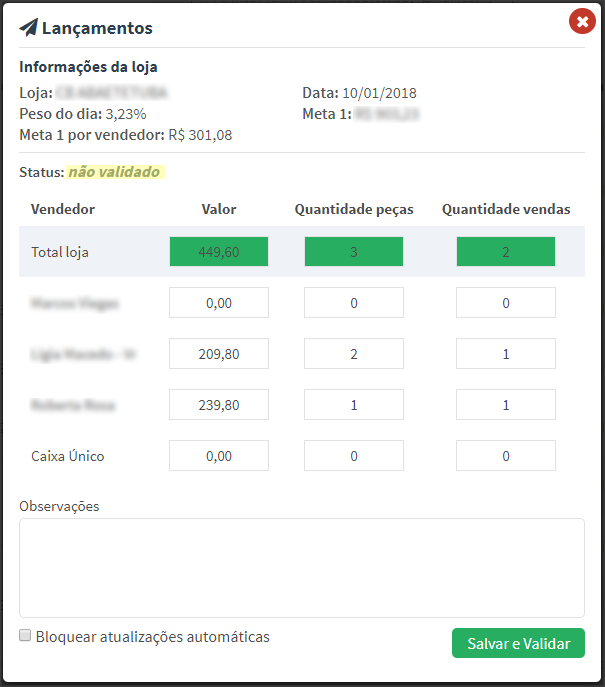Image resolution: width=605 pixels, height=687 pixels.
Task: Enable Bloquear atualizações automáticas checkbox
Action: pos(26,636)
